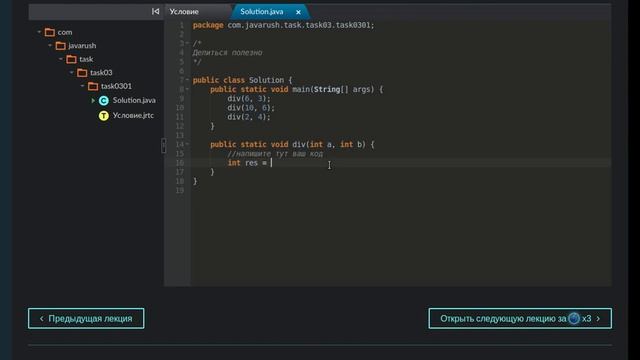This screenshot has width=640, height=360.
Task: Fold the comment block at line 3
Action: [187, 43]
